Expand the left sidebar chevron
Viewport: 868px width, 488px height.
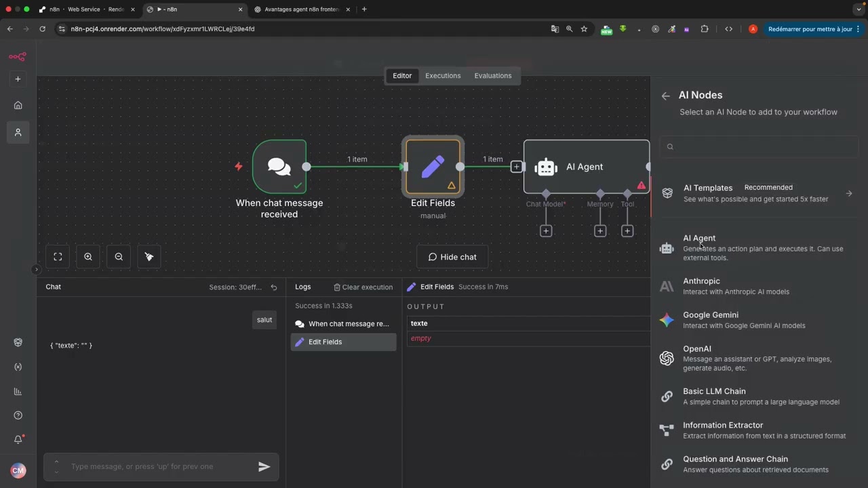[37, 269]
